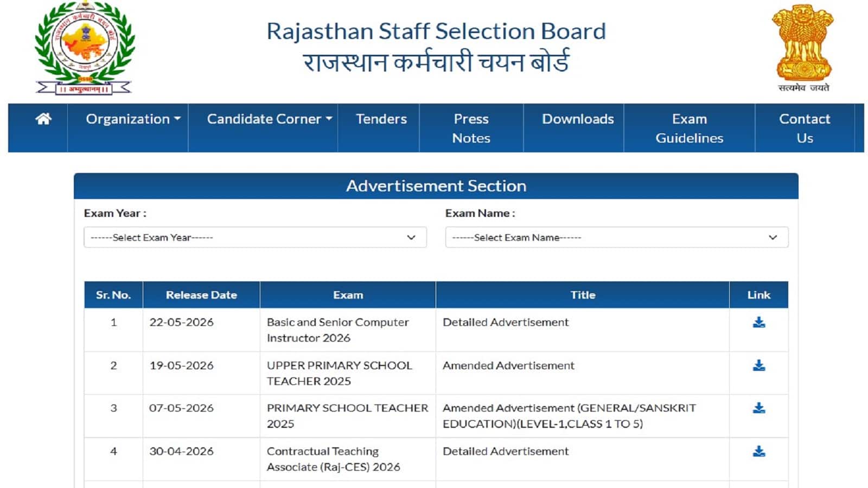Download Primary School Teacher 2025 amended advertisement
Image resolution: width=868 pixels, height=488 pixels.
pyautogui.click(x=759, y=408)
